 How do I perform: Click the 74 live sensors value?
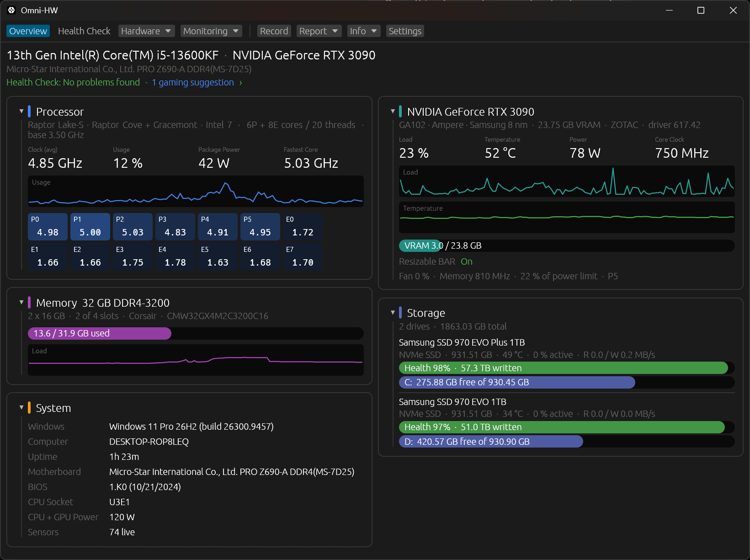point(122,532)
